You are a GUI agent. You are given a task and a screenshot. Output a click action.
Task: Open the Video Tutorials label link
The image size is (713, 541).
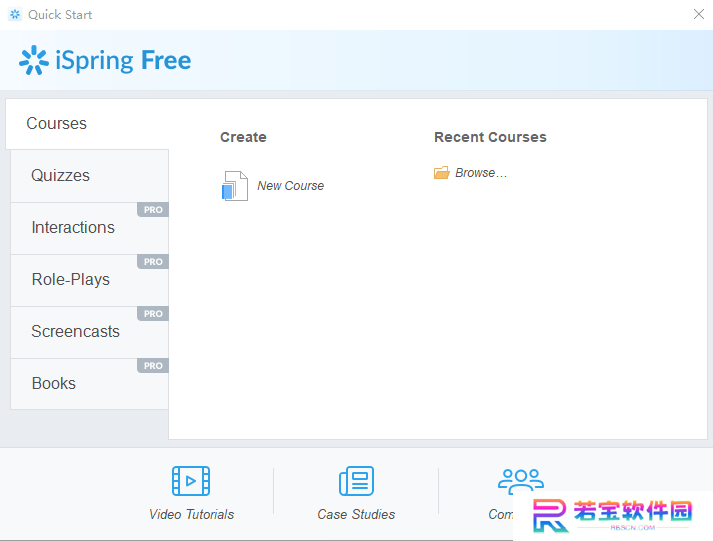pos(191,514)
